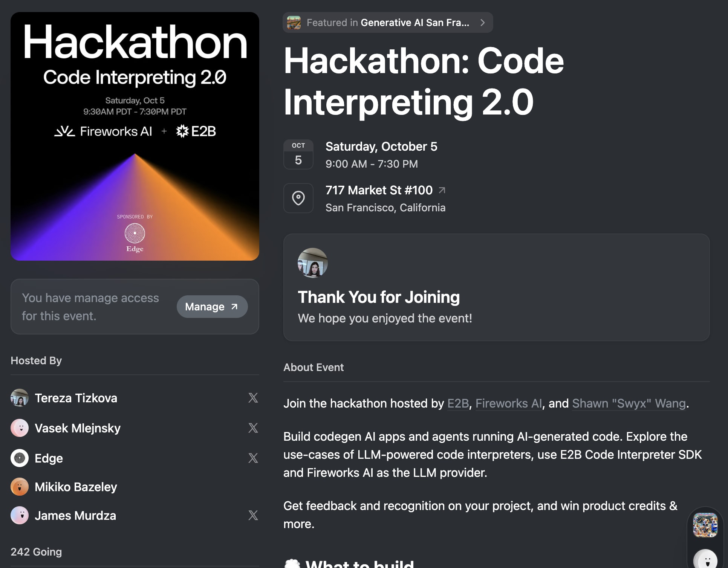Click Mikiko Bazeley's avatar icon
Screen dimensions: 728x568
(x=20, y=487)
